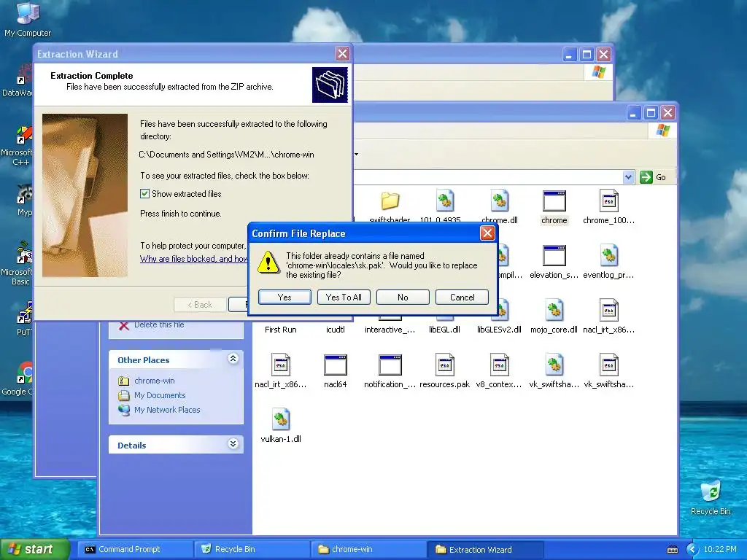747x560 pixels.
Task: Uncheck Show extracted files checkbox
Action: pyautogui.click(x=145, y=194)
